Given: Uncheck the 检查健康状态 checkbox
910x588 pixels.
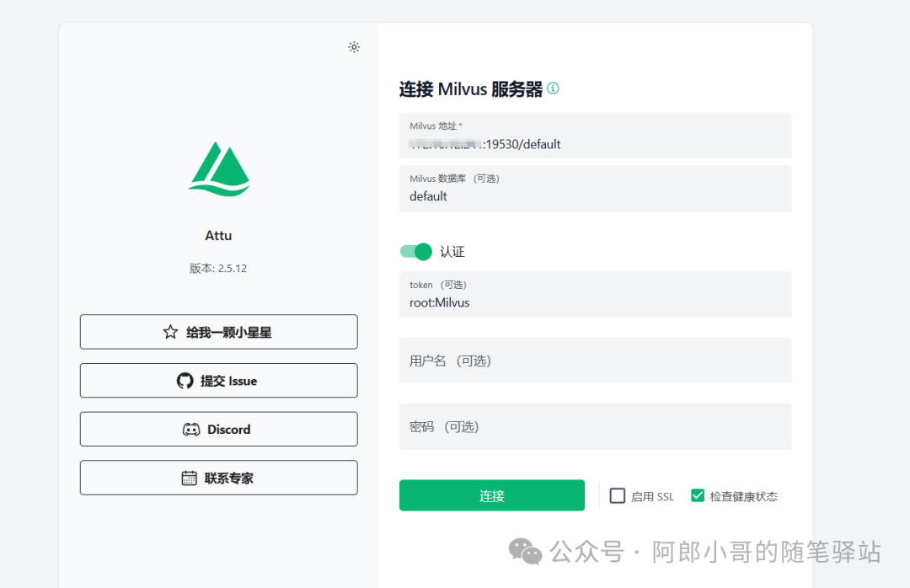Looking at the screenshot, I should coord(698,495).
